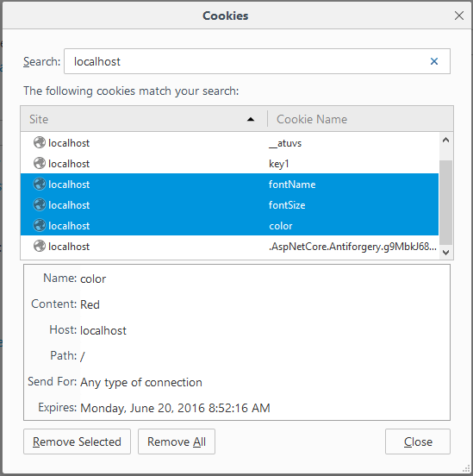Click the scroll up arrow in cookie list
Viewport: 473px width, 476px height.
click(x=445, y=140)
